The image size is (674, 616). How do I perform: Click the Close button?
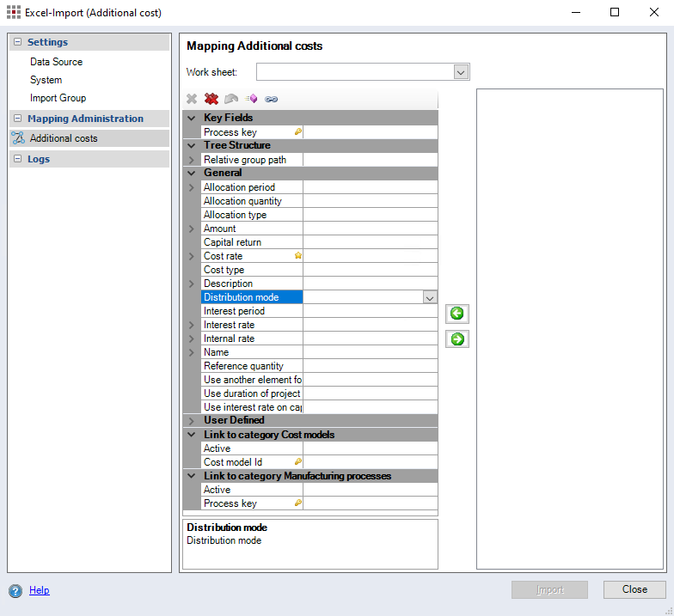coord(634,589)
